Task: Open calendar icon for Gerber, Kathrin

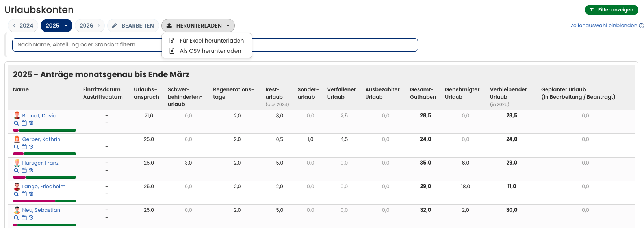Action: (x=24, y=147)
